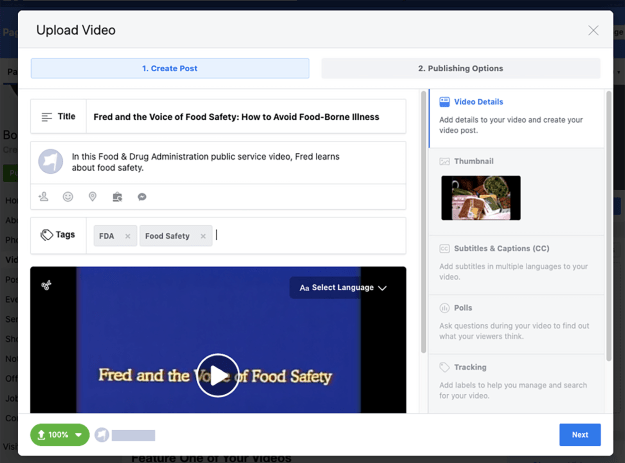This screenshot has width=625, height=463.
Task: Click the Video Details section icon
Action: pyautogui.click(x=444, y=102)
